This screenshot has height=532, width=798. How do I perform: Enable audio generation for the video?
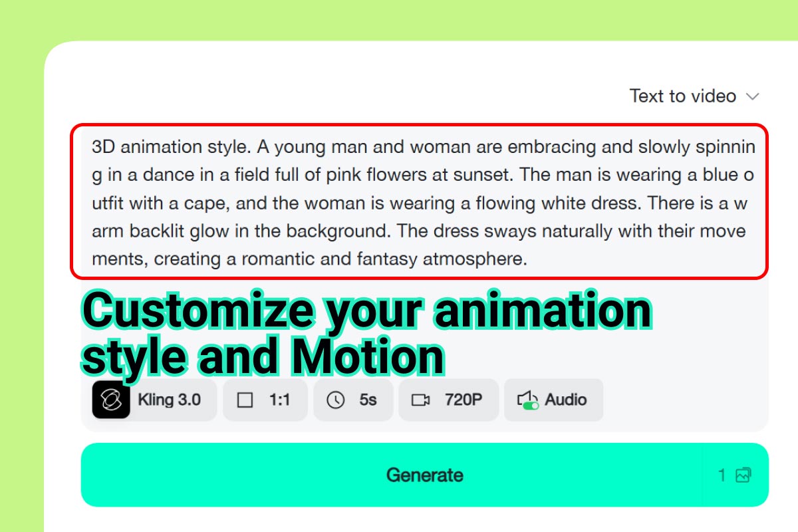[x=555, y=400]
